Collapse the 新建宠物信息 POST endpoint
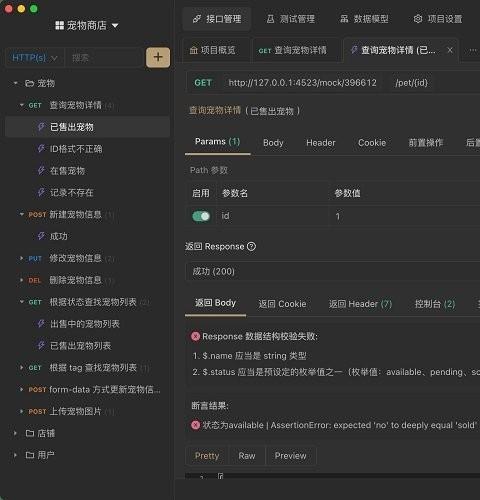 pos(22,214)
